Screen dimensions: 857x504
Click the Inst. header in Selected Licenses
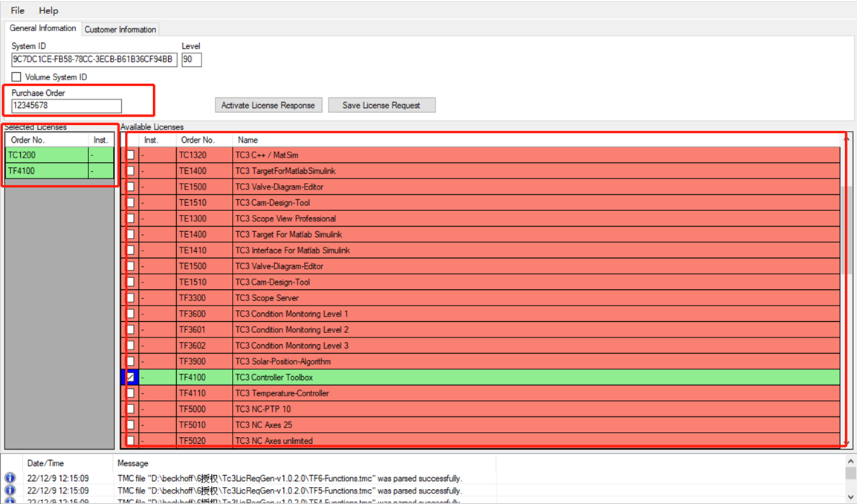pyautogui.click(x=101, y=140)
